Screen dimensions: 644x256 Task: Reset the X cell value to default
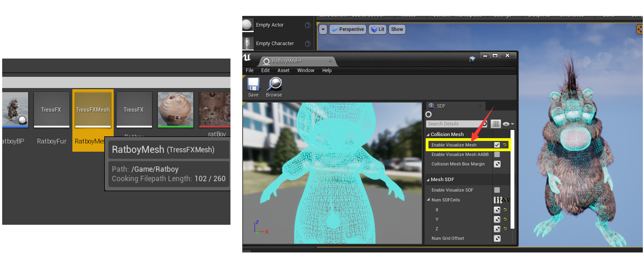(x=505, y=210)
